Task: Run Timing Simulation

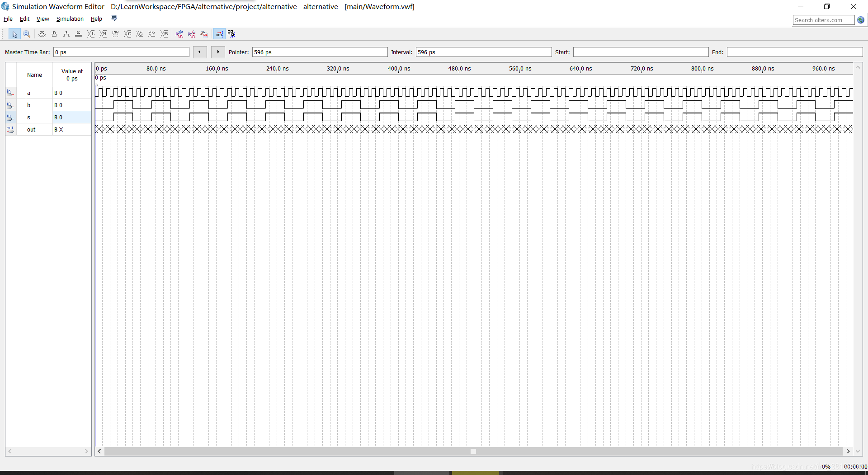Action: coord(192,34)
